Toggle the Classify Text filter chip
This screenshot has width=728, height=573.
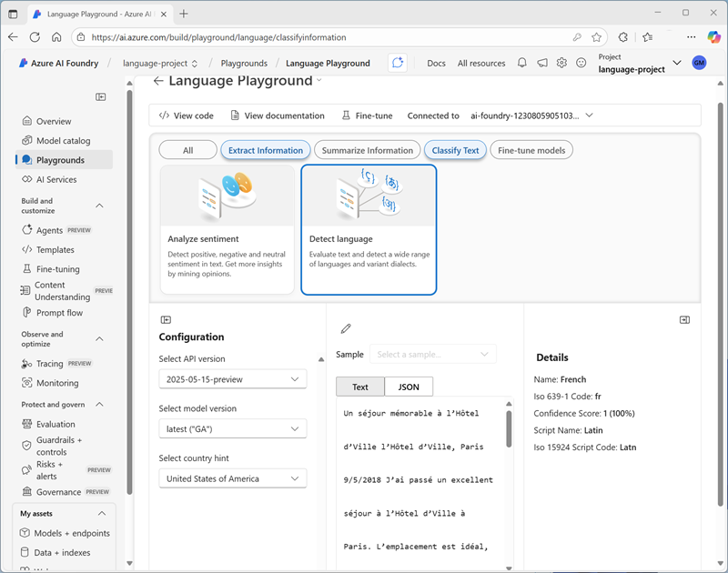[x=455, y=150]
